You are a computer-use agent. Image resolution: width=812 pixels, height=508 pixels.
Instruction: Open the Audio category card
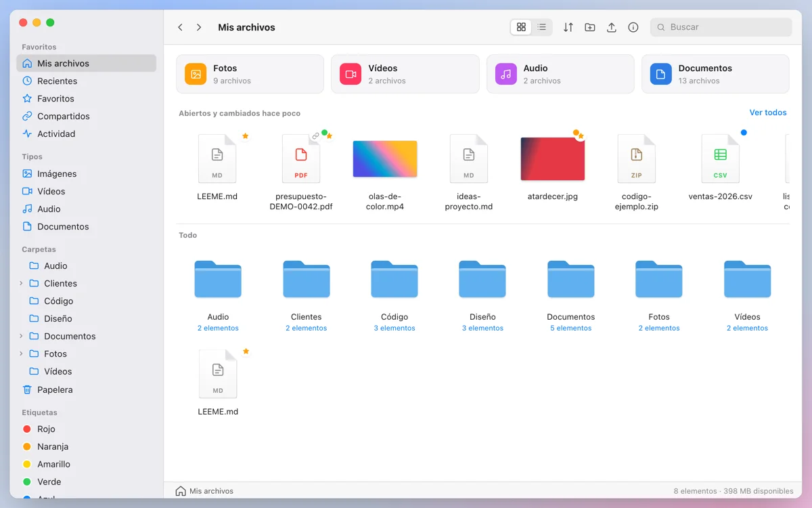pos(560,74)
